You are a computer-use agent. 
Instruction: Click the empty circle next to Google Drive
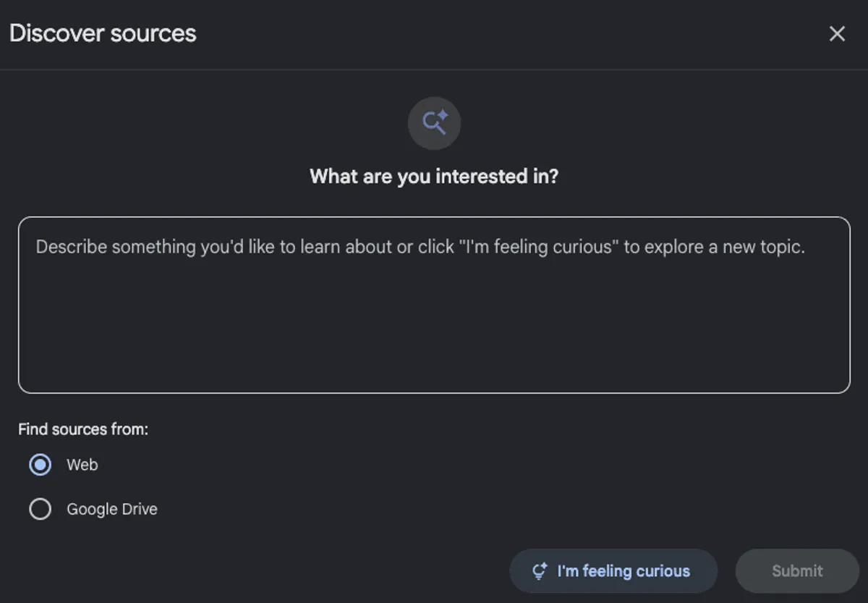[40, 509]
